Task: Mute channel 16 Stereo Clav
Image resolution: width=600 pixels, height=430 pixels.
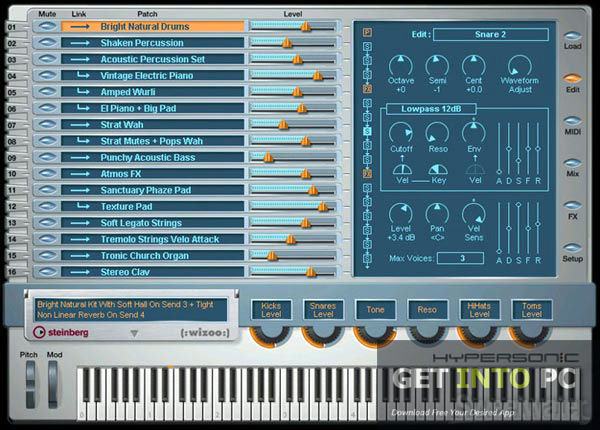Action: [x=47, y=272]
